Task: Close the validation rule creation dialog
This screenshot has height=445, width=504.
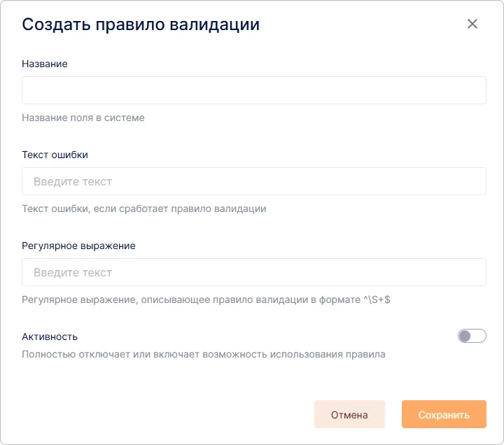Action: coord(472,24)
